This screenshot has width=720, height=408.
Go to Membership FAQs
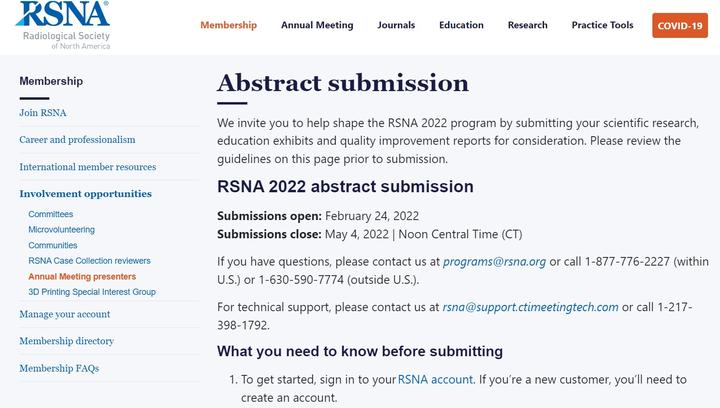[59, 368]
